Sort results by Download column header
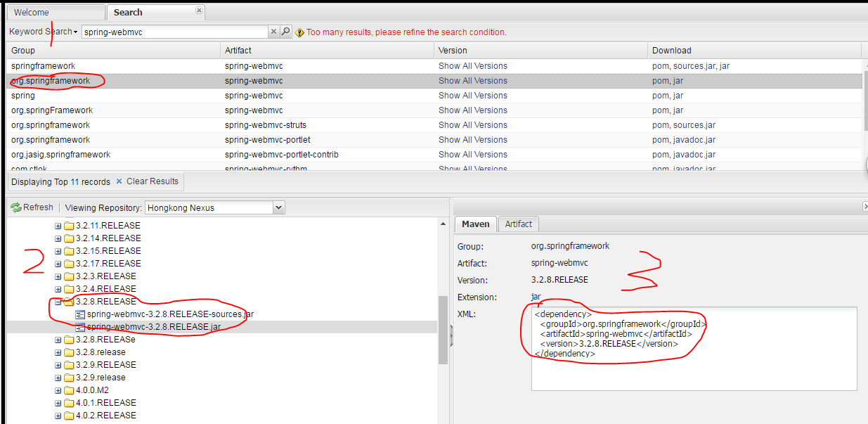Image resolution: width=868 pixels, height=424 pixels. (754, 51)
